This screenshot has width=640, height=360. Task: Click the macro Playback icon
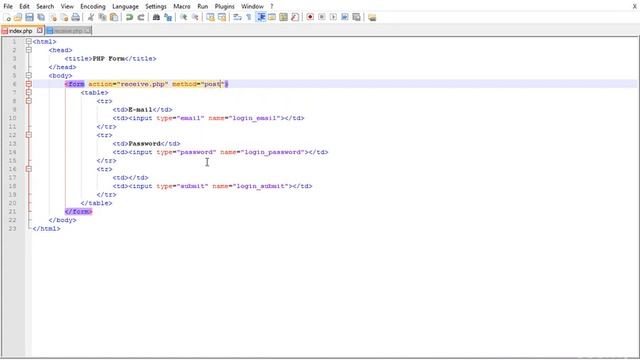click(x=333, y=17)
